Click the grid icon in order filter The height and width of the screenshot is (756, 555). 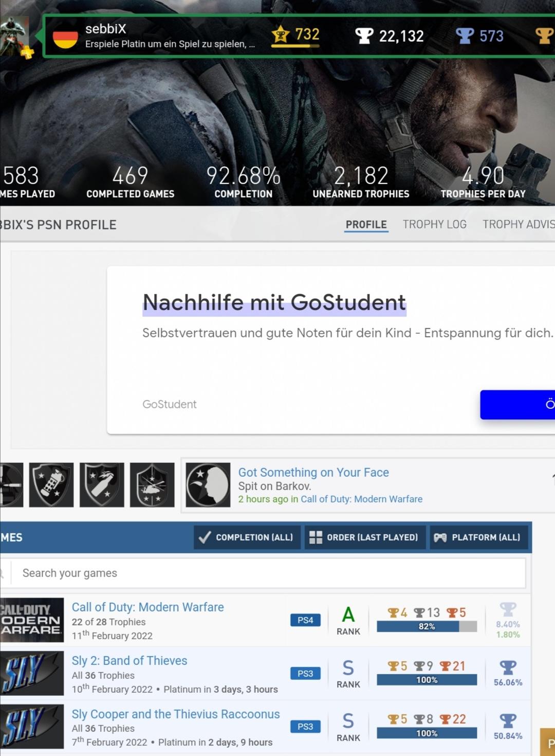316,537
